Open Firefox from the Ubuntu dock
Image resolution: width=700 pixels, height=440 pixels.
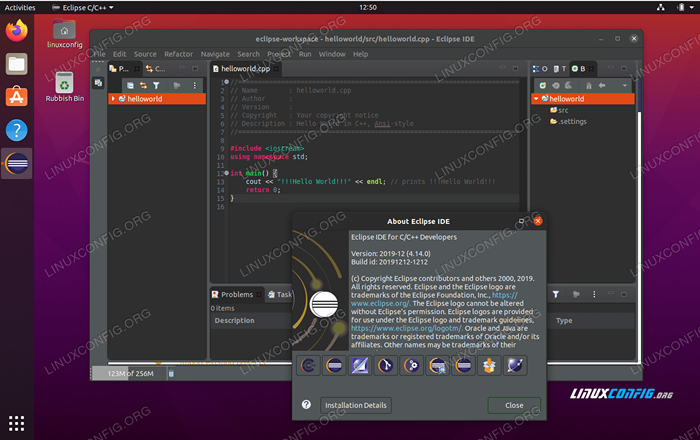click(17, 31)
